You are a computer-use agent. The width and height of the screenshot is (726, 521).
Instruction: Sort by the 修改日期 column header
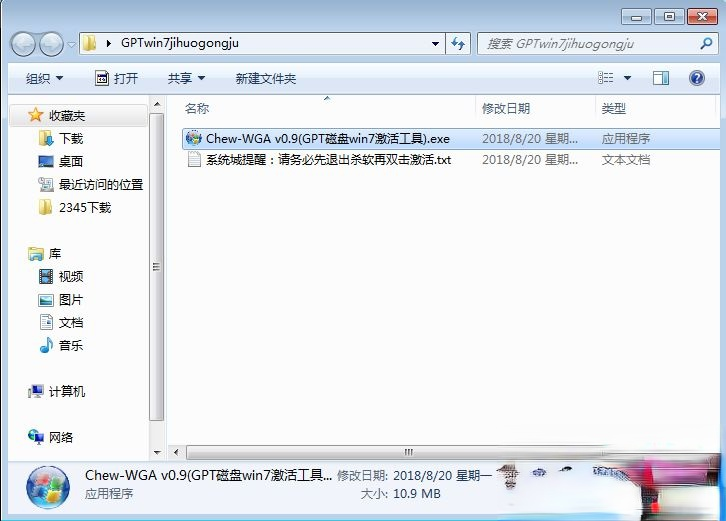(x=506, y=108)
